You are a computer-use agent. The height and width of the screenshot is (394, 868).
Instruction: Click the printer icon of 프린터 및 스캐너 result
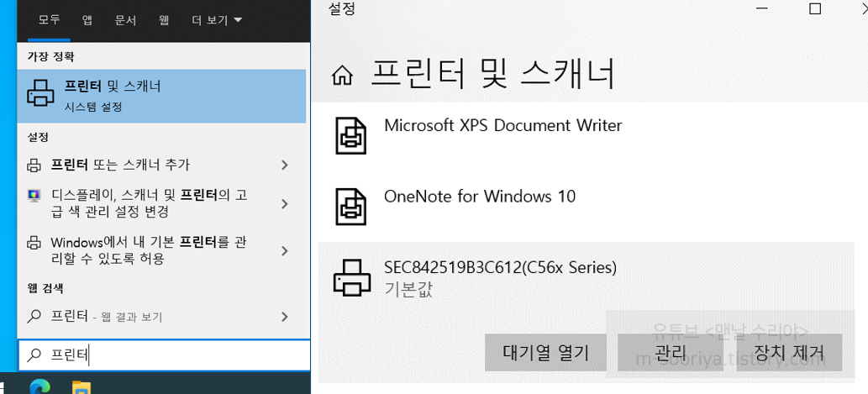click(40, 93)
